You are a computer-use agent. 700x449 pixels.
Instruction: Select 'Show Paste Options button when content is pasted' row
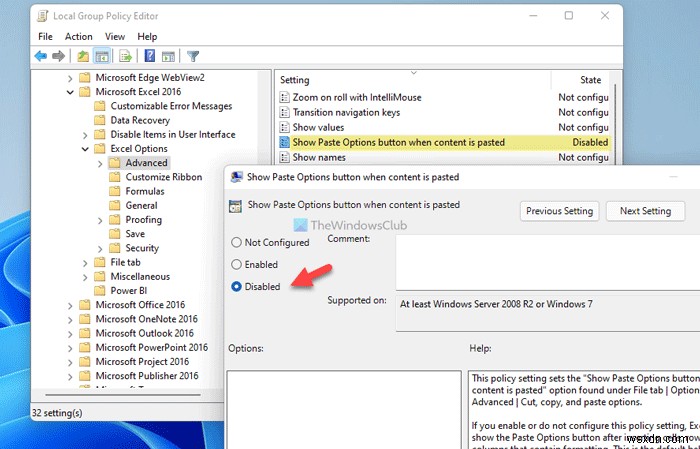point(444,142)
